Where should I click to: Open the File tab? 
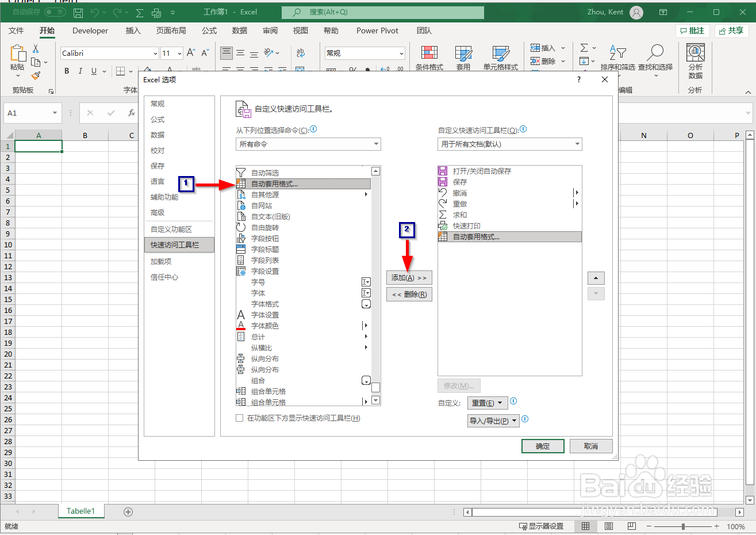pos(16,30)
